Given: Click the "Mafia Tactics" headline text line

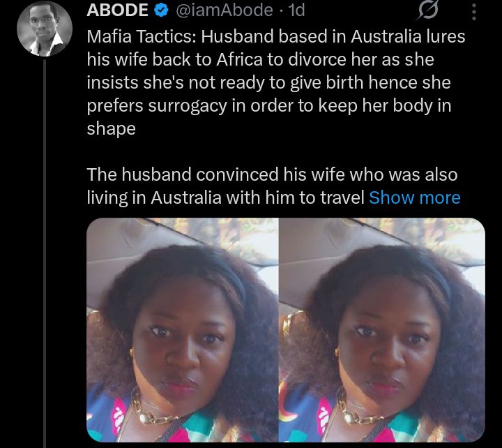Looking at the screenshot, I should coord(276,36).
